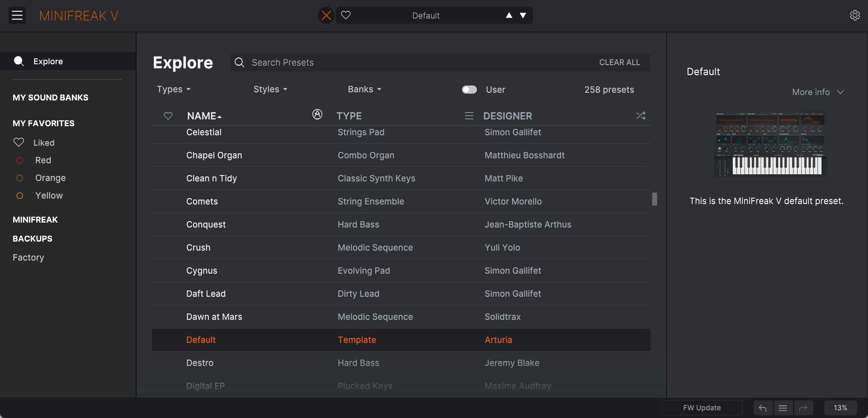Image resolution: width=868 pixels, height=418 pixels.
Task: Click redo arrow in bottom bar
Action: click(803, 408)
